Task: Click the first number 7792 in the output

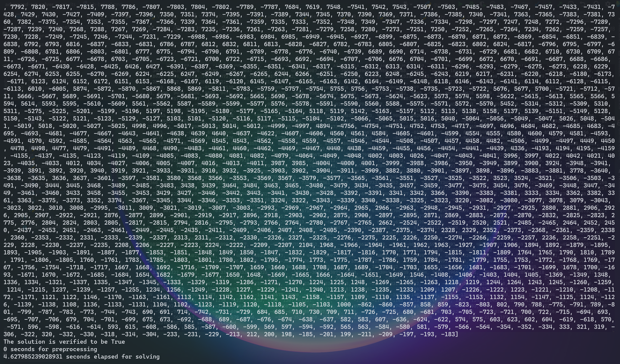Action: click(17, 7)
